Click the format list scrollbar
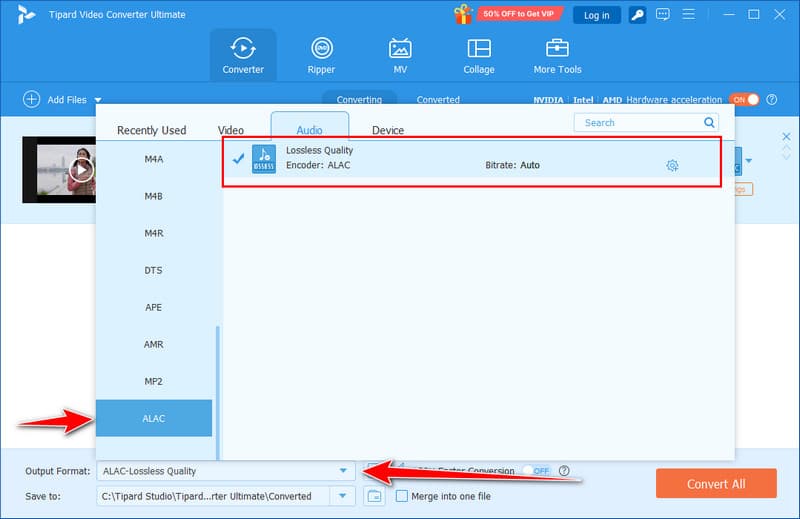 click(x=218, y=392)
